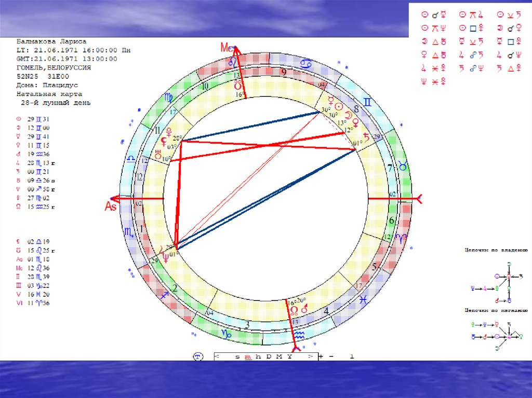
Task: Choose the 'M' month time step
Action: 280,357
